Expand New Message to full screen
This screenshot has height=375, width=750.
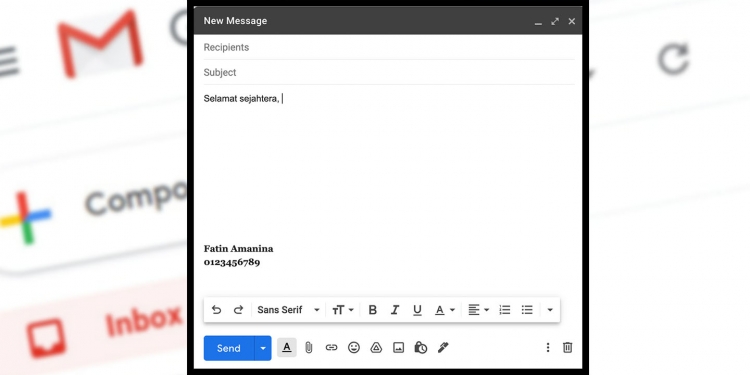click(555, 22)
